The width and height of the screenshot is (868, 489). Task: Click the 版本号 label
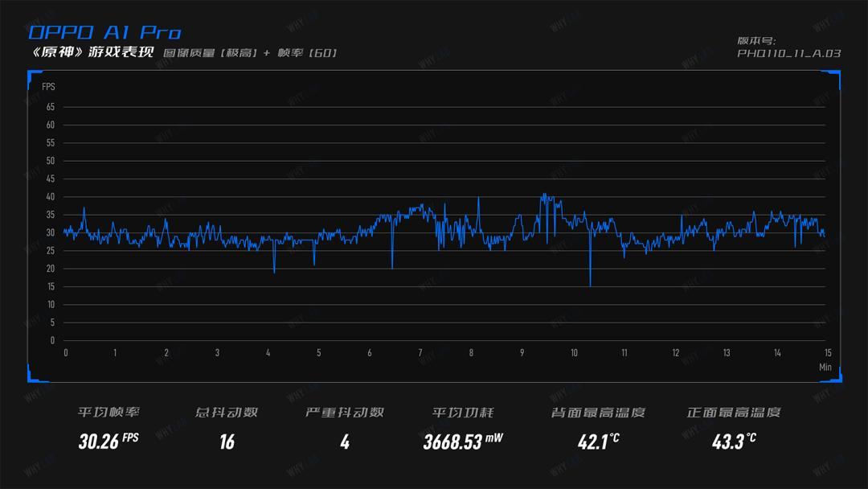coord(756,40)
